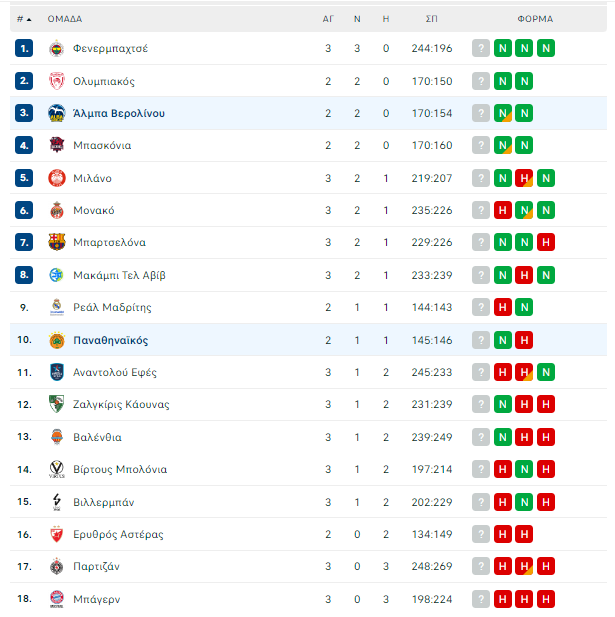Screen dimensions: 615x617
Task: Sort by the ΣΠ points column header
Action: click(431, 19)
